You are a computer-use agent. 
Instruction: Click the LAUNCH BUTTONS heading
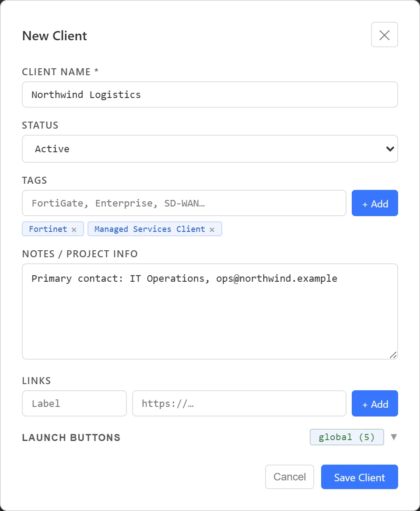(71, 437)
